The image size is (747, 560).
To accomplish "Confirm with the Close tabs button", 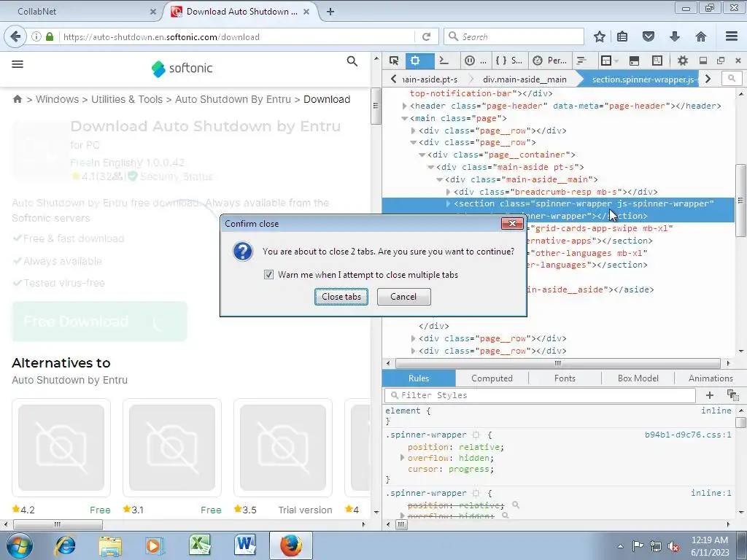I will (x=341, y=297).
